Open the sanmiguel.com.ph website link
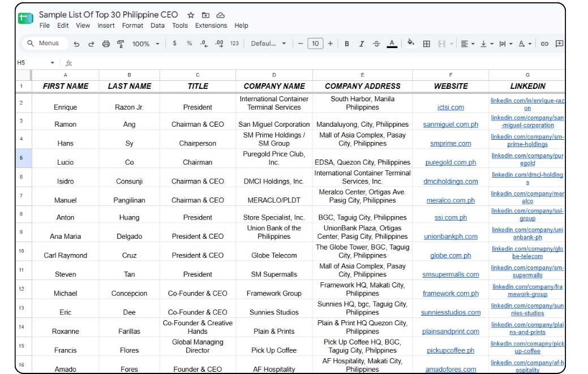 tap(450, 124)
